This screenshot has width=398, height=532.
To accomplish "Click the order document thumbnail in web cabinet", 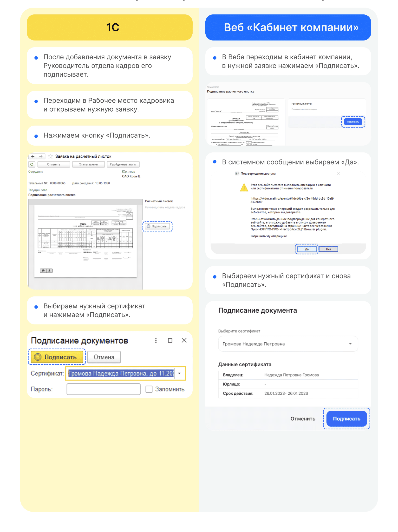I will point(246,122).
